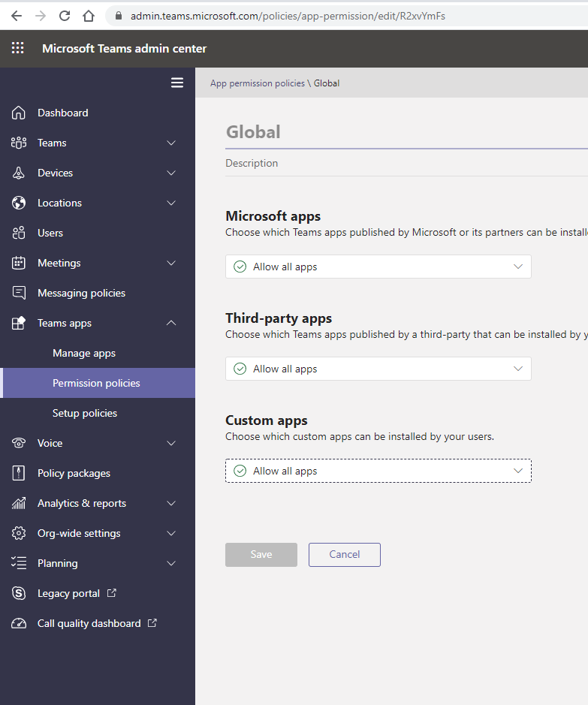Screen dimensions: 588x705
Task: Expand the Analytics & reports chevron
Action: (171, 503)
